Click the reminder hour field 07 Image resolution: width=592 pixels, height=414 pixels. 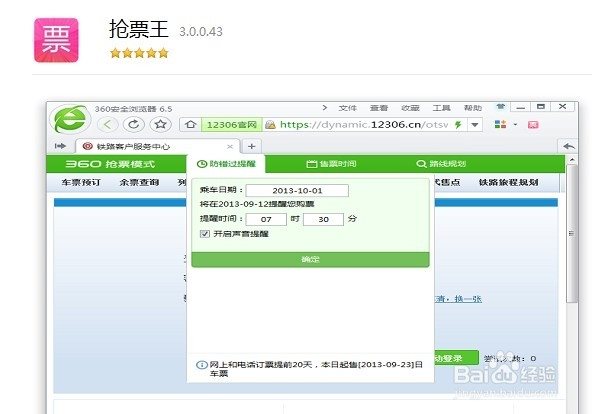[266, 219]
